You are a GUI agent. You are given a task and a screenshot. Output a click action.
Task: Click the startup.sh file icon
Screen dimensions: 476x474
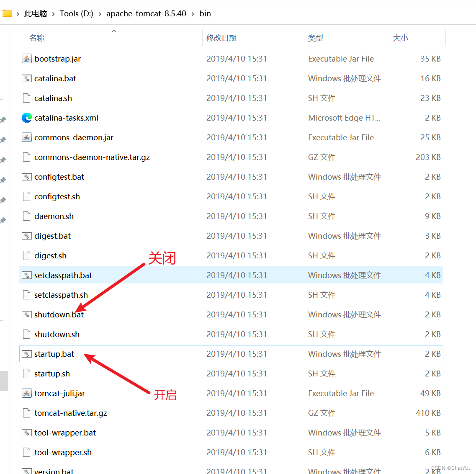pyautogui.click(x=27, y=374)
